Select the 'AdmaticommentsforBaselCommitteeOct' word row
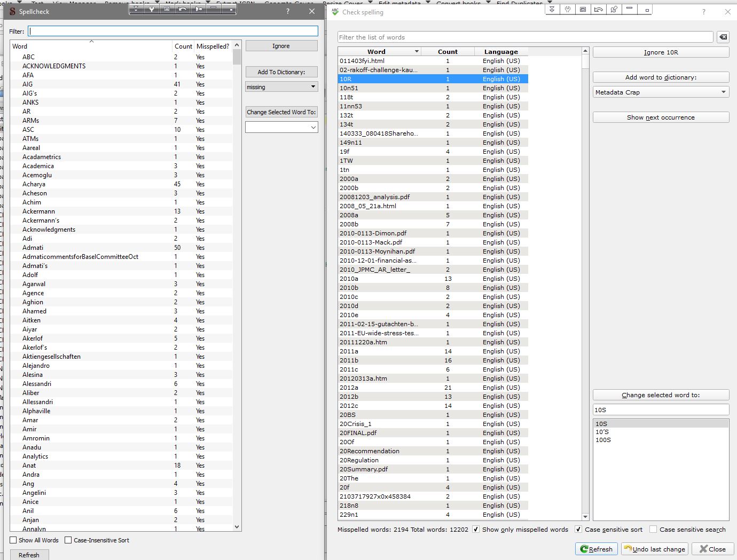The image size is (737, 560). point(121,257)
